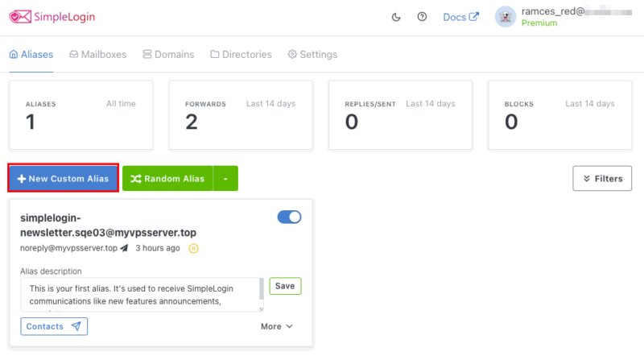Open the help question mark icon
644x356 pixels.
(422, 17)
